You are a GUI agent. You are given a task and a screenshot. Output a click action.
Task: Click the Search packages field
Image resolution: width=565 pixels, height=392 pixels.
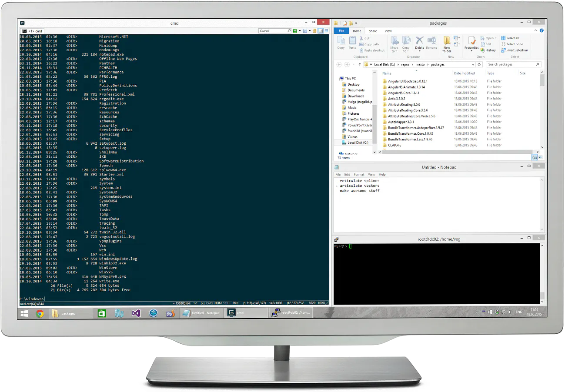[514, 64]
